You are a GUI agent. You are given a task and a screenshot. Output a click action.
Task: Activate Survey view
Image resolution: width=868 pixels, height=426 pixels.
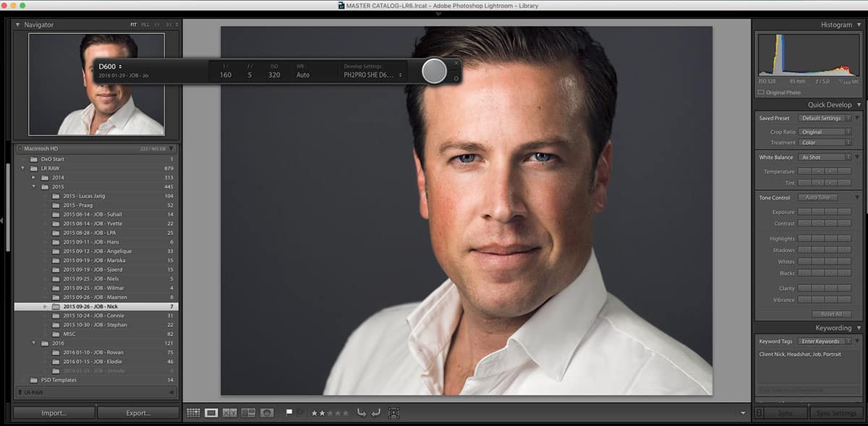[x=248, y=412]
